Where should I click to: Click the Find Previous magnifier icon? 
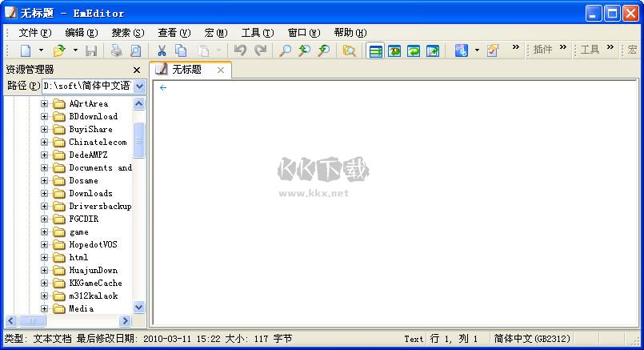pyautogui.click(x=324, y=50)
